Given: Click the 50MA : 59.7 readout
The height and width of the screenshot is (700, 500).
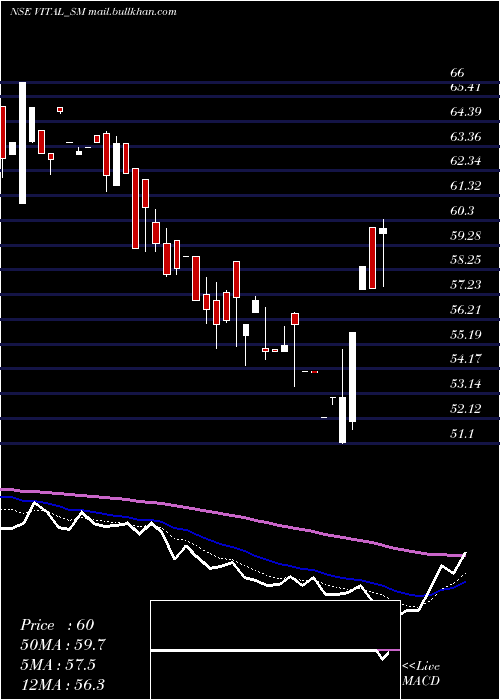Looking at the screenshot, I should [64, 645].
